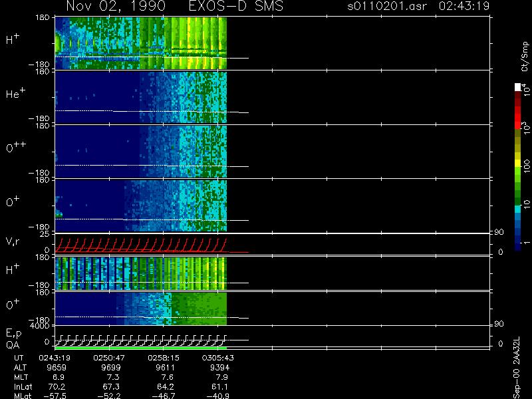
Task: Click the vertical 'Sep-00 2AA32L' stamp text
Action: tap(517, 368)
